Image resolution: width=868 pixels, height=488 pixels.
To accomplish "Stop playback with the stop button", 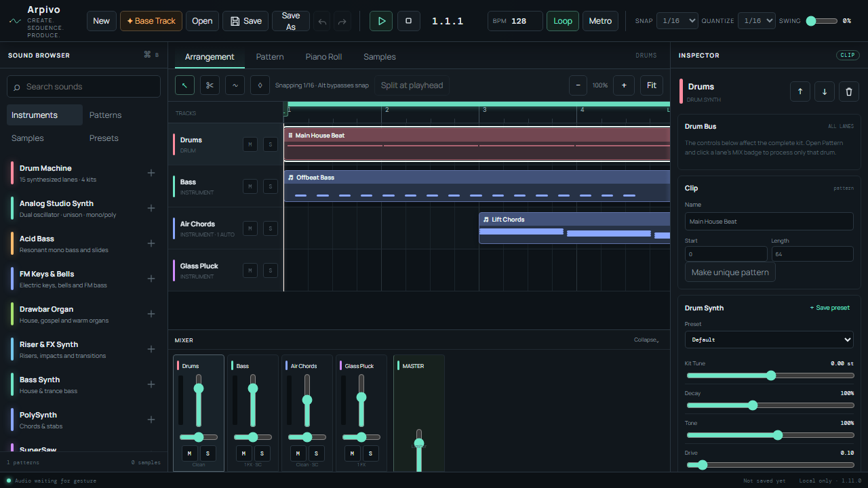I will coord(408,21).
